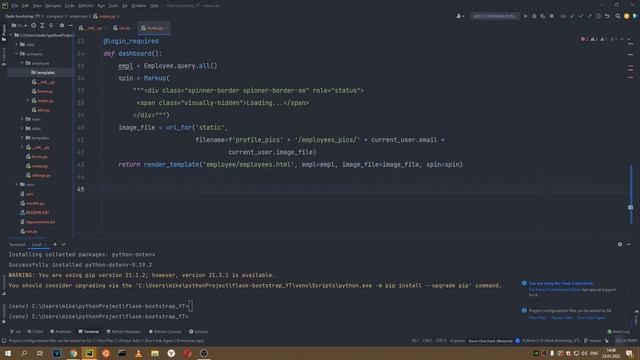Toggle the Project tool window stripe button
The width and height of the screenshot is (640, 360).
click(x=4, y=32)
